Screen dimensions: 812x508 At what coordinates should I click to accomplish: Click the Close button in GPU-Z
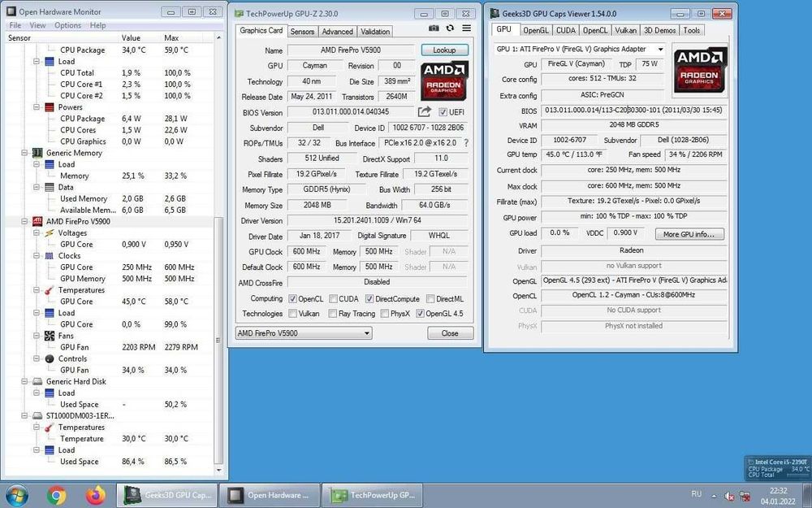coord(450,333)
